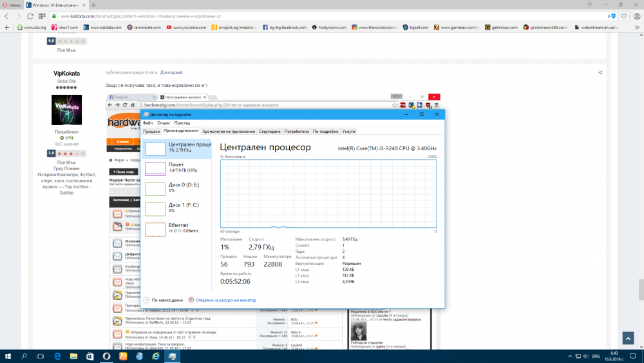Open the embedded Task Manager screenshot
This screenshot has width=644, height=363.
tap(273, 221)
